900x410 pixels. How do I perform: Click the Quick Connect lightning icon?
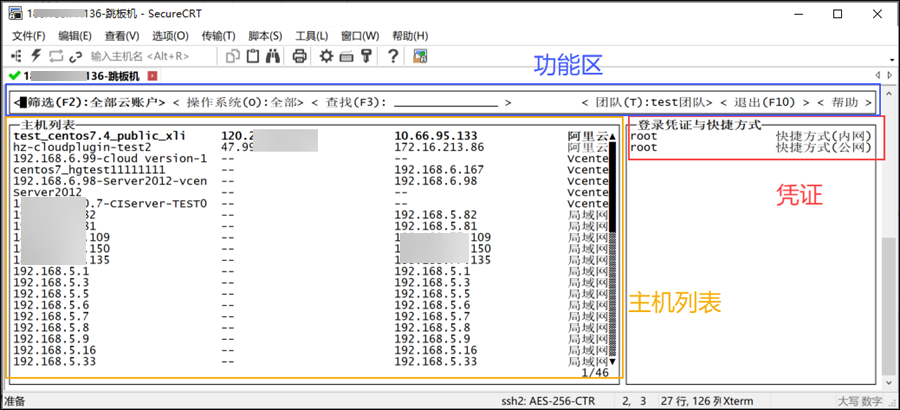[x=37, y=56]
